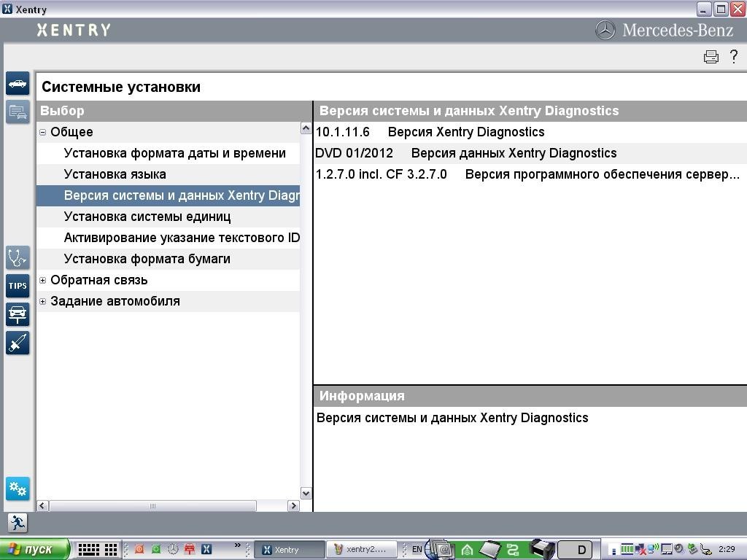Open the system settings gears icon

18,489
